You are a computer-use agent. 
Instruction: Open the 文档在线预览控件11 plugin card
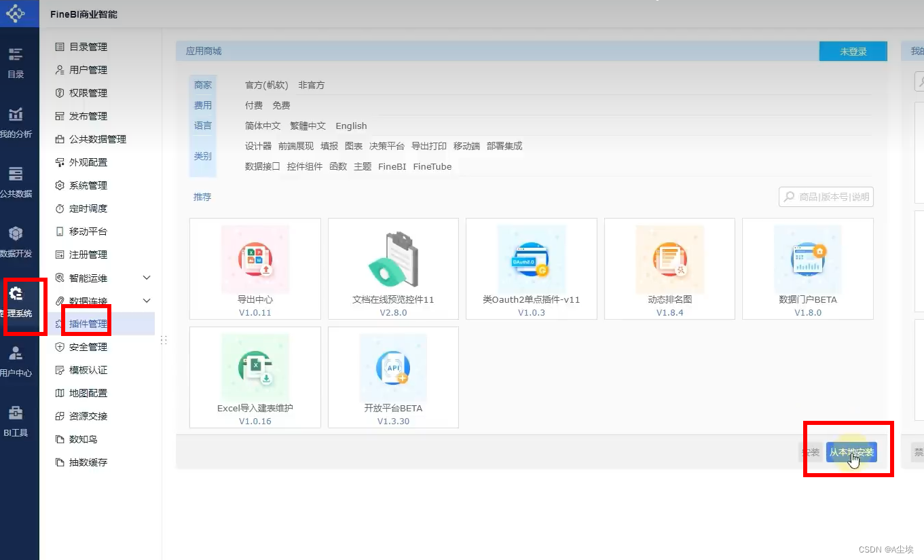click(x=393, y=269)
